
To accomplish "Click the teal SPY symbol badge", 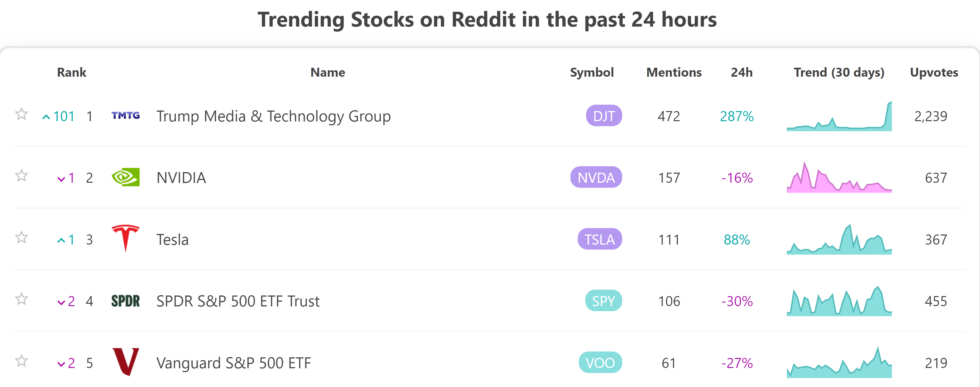I will 603,301.
